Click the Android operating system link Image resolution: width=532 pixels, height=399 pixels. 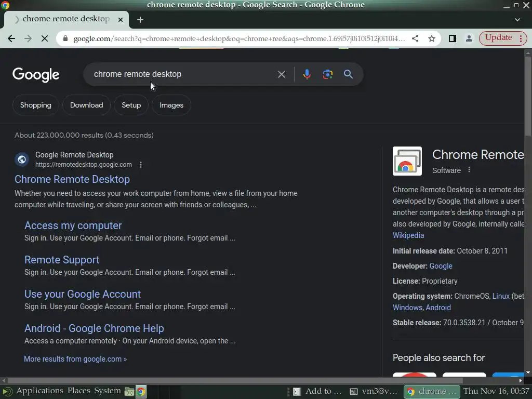(438, 308)
